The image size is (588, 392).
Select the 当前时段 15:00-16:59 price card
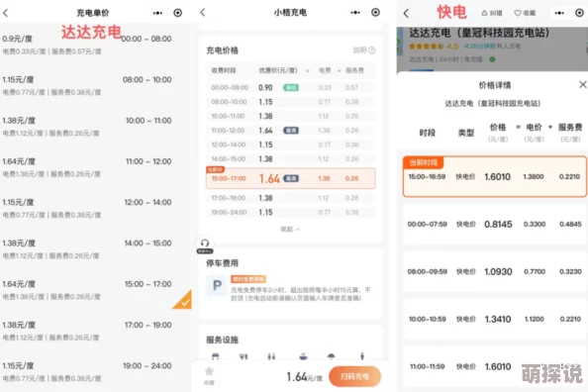point(495,176)
